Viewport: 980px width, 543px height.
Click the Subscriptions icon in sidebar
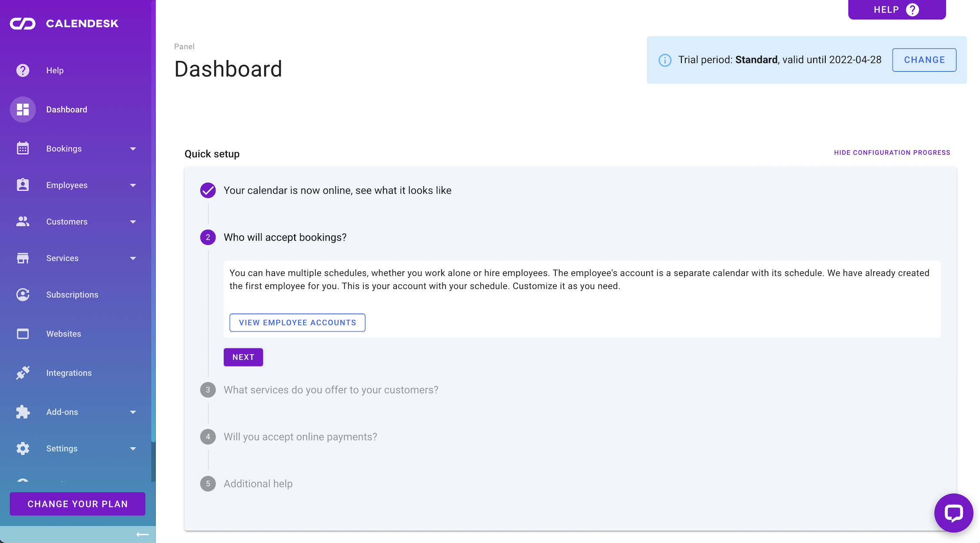(x=23, y=295)
